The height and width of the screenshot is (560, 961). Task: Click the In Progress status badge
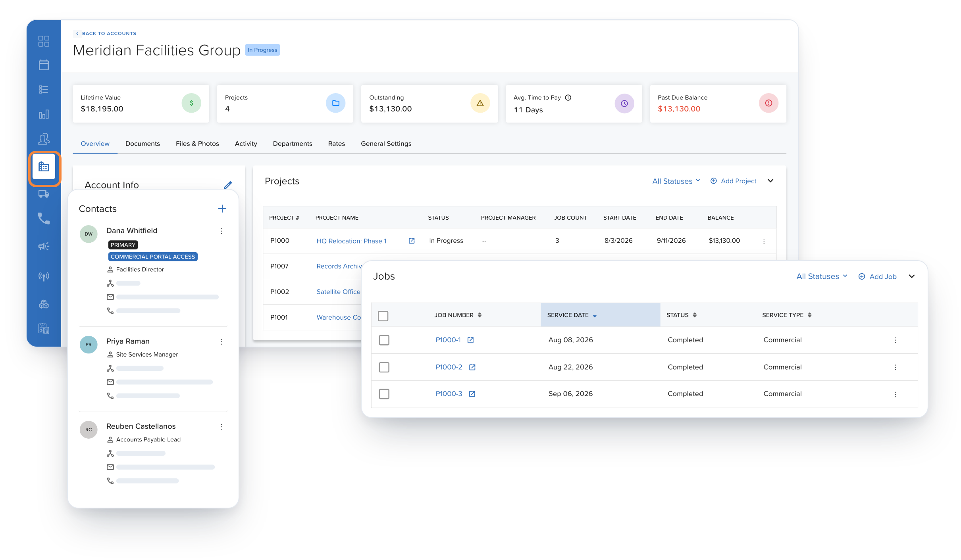[262, 50]
